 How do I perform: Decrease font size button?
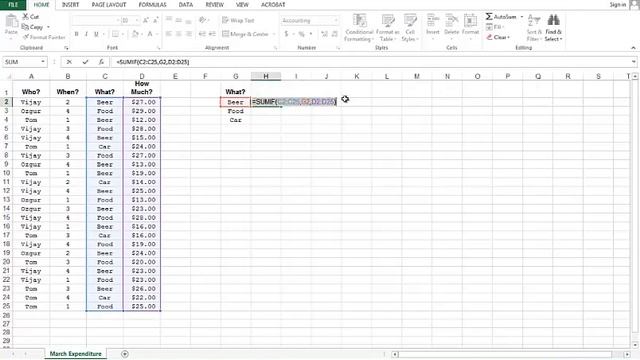coord(156,20)
